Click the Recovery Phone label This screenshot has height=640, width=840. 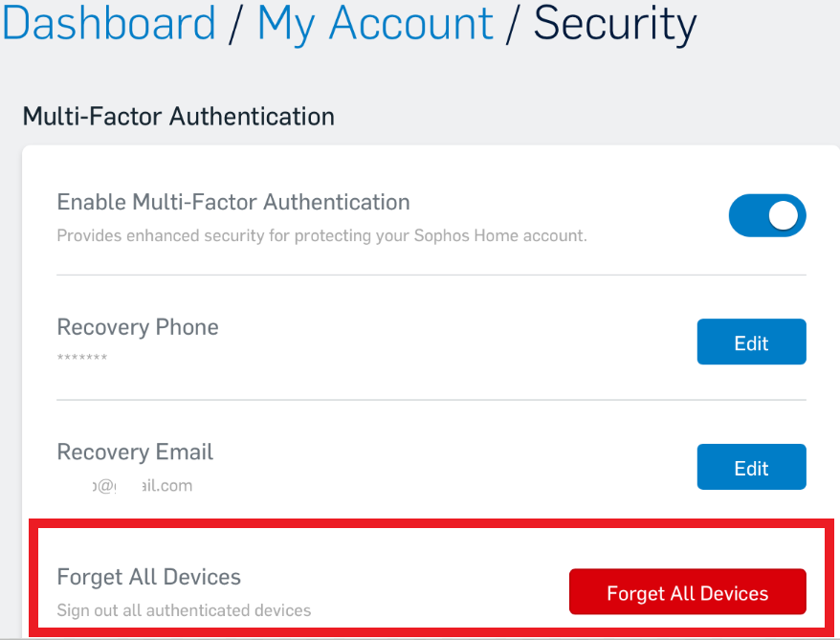click(x=138, y=327)
